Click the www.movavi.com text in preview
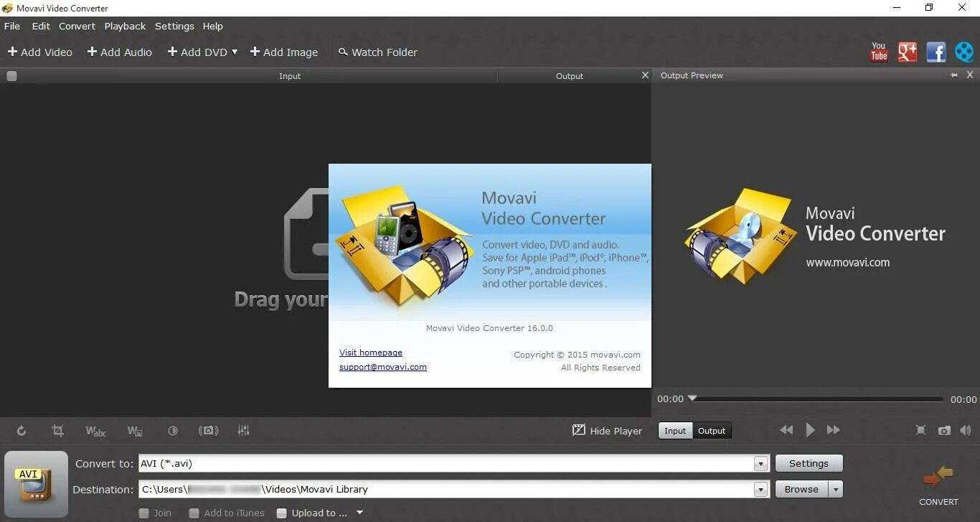The height and width of the screenshot is (522, 980). pos(848,263)
